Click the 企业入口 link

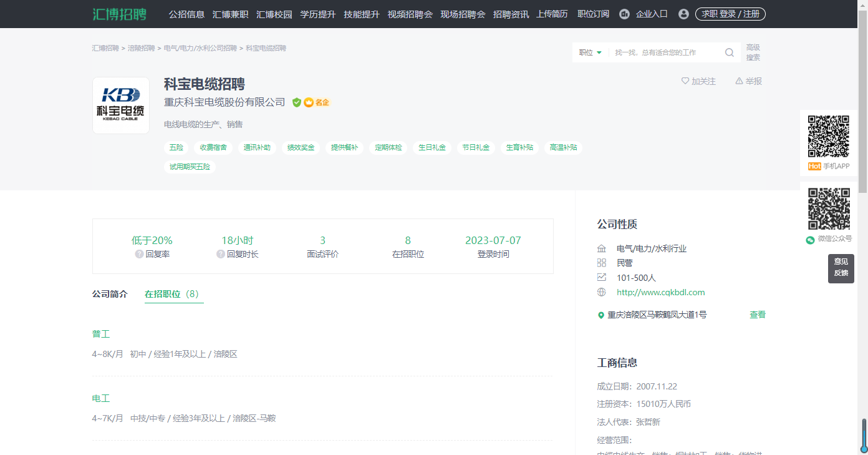pos(652,14)
